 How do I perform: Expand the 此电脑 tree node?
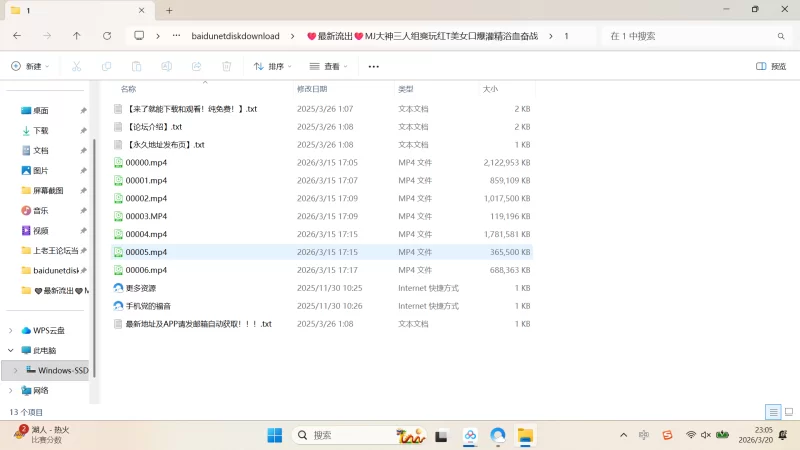11,350
